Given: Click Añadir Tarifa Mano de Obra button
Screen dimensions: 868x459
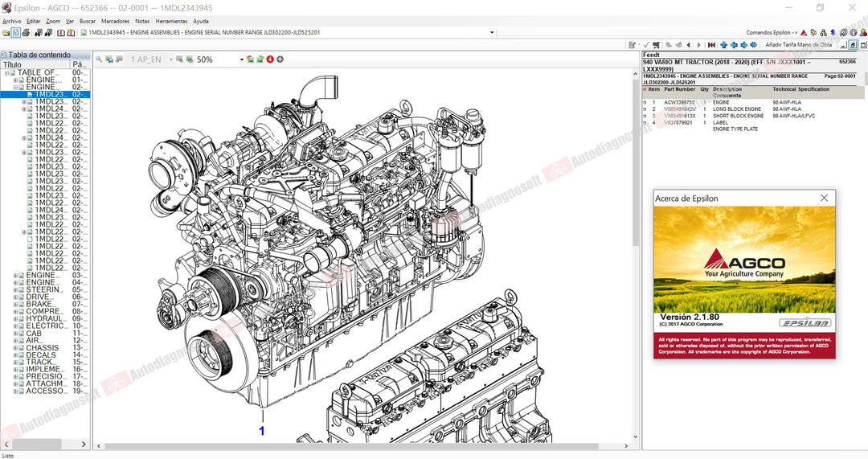Looking at the screenshot, I should (x=799, y=45).
